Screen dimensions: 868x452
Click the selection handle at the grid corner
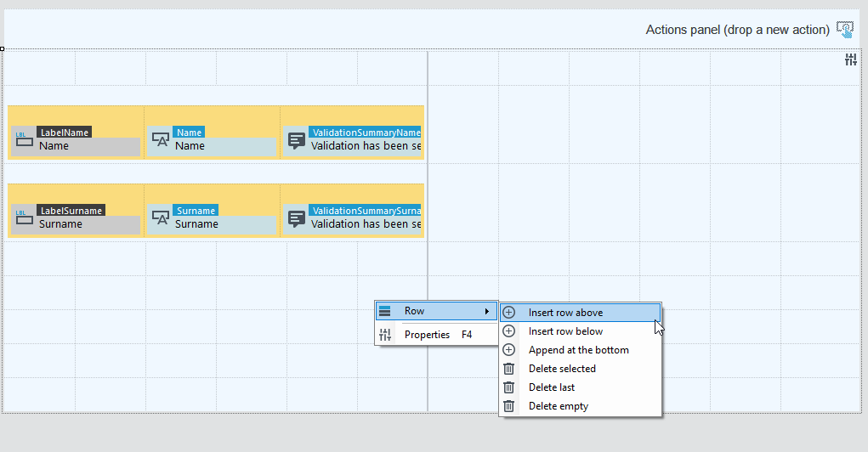tap(3, 49)
